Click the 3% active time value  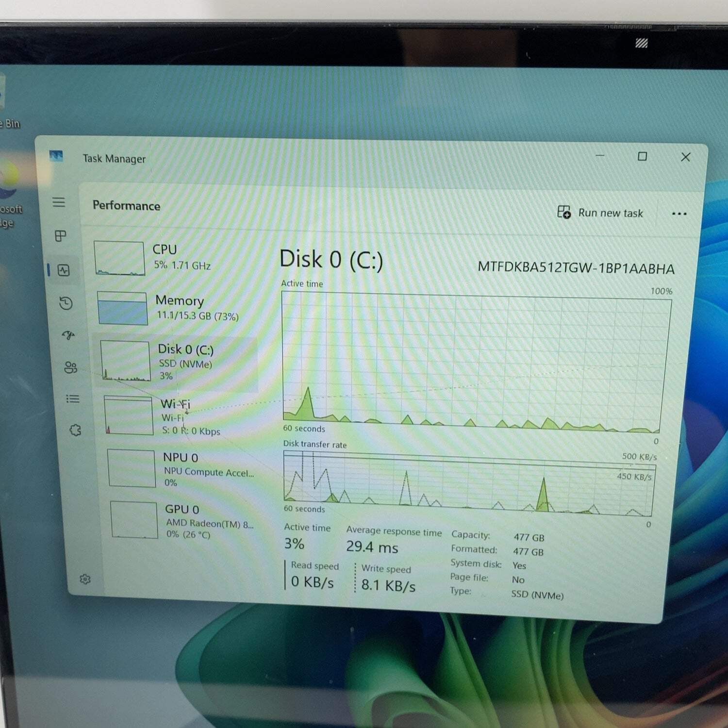295,544
